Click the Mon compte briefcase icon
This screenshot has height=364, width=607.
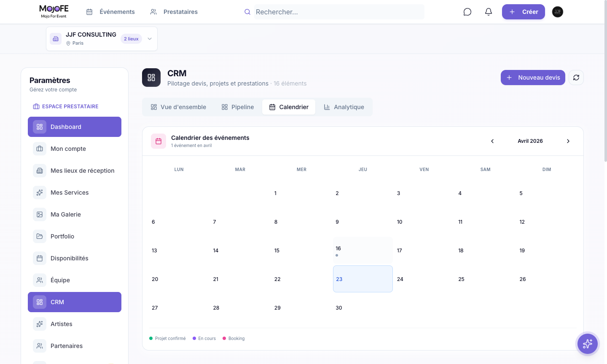[x=40, y=149]
